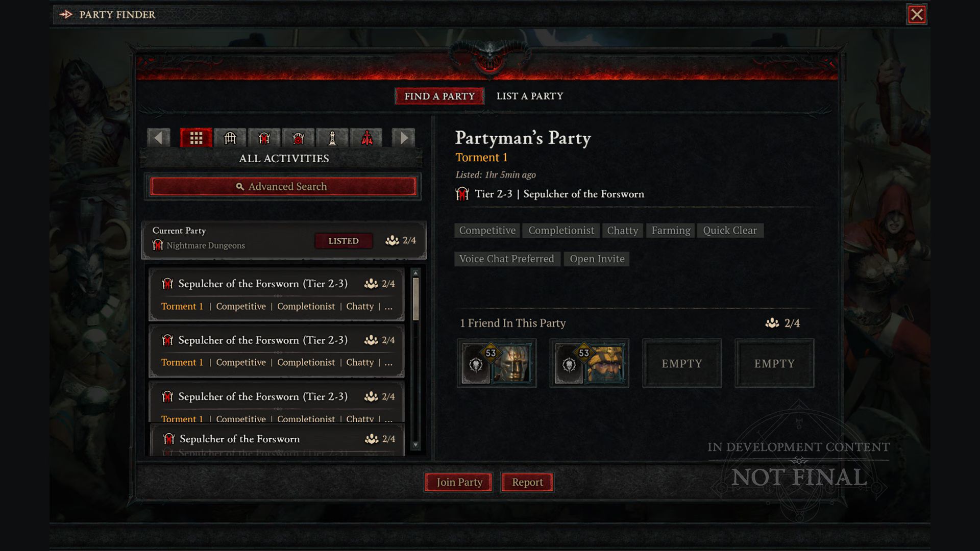Switch to the Find A Party tab
The height and width of the screenshot is (551, 980).
439,95
